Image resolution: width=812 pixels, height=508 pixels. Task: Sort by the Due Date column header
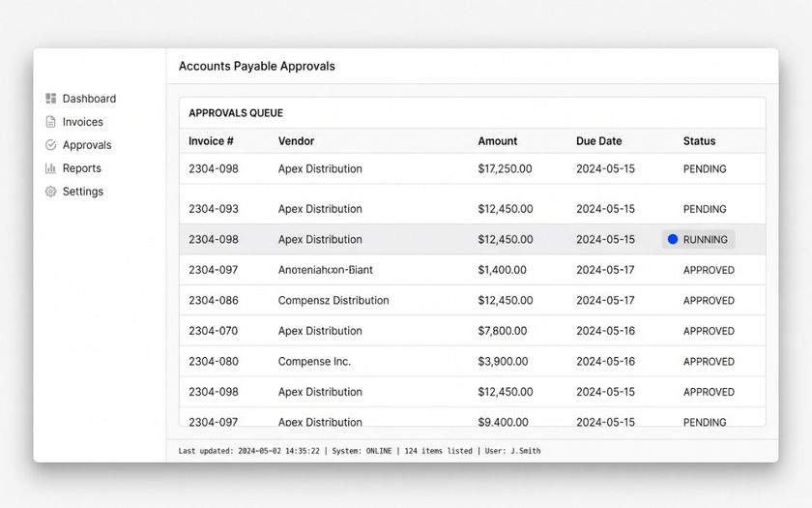(x=599, y=141)
